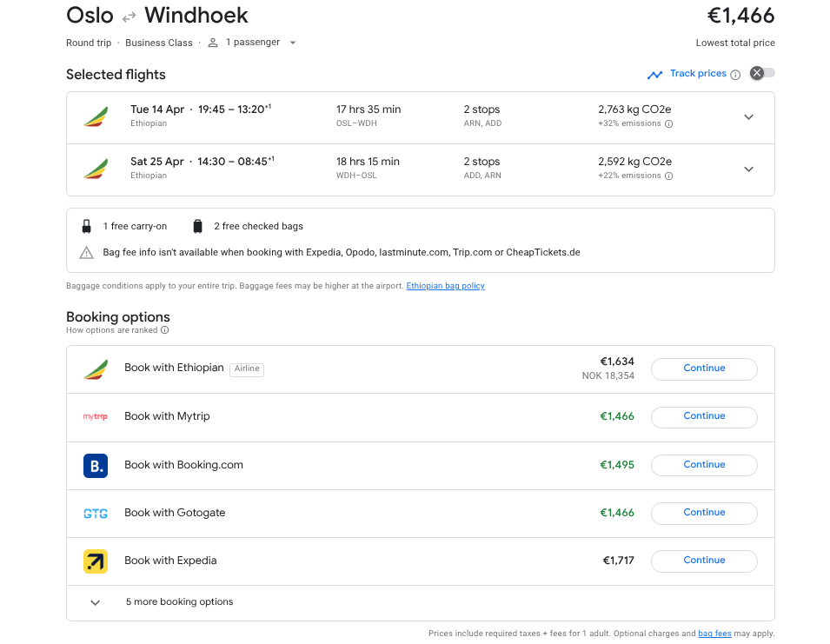Continue booking with Expedia
Screen dimensions: 830x644
704,561
